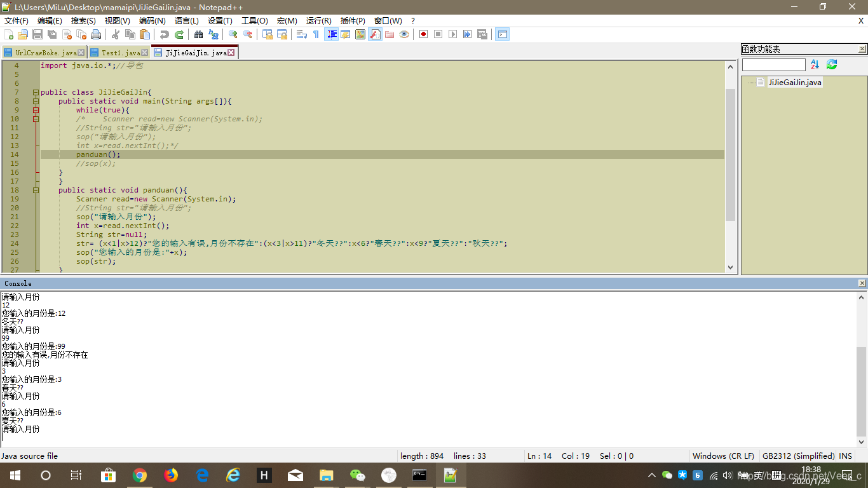Collapse the main method fold on line 8
This screenshot has width=868, height=488.
coord(36,101)
